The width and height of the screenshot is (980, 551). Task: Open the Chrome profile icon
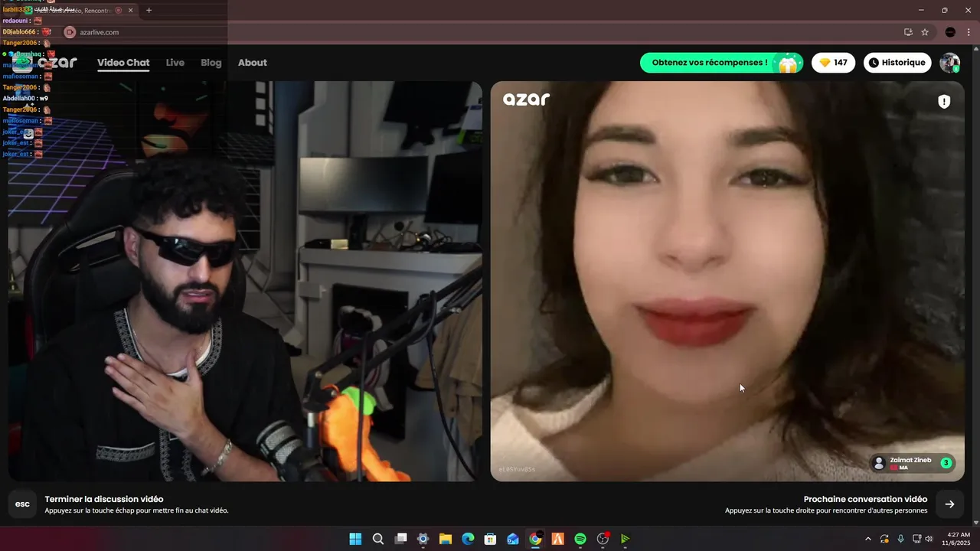coord(950,32)
